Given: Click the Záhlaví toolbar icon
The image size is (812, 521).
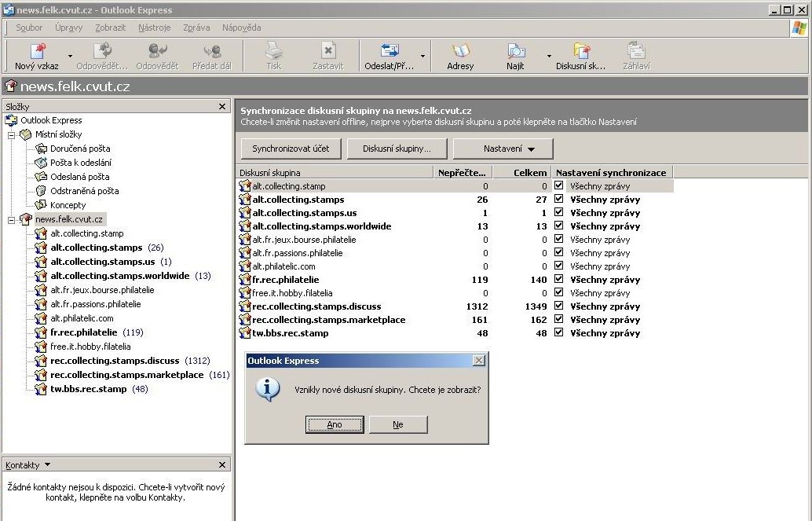Looking at the screenshot, I should pyautogui.click(x=636, y=51).
